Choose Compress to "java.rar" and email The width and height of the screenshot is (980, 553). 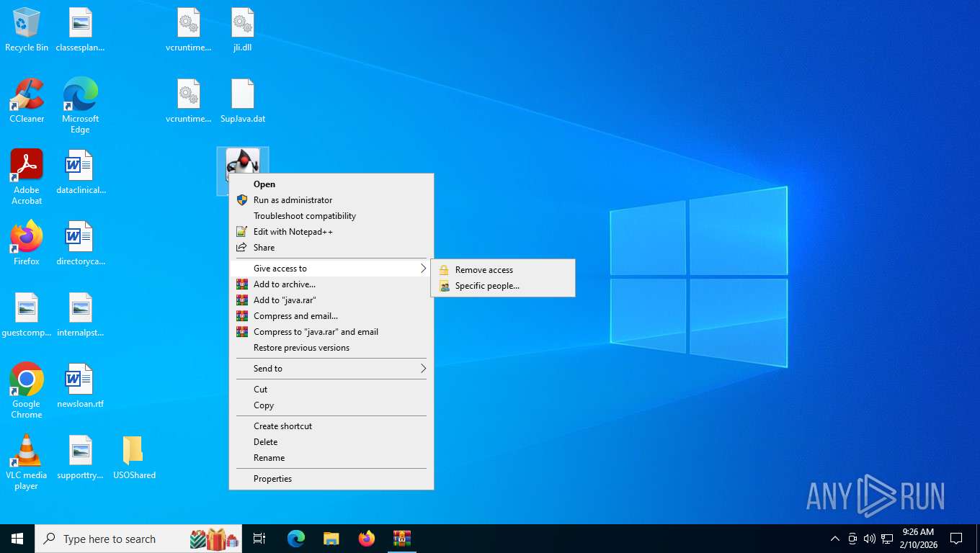click(331, 332)
